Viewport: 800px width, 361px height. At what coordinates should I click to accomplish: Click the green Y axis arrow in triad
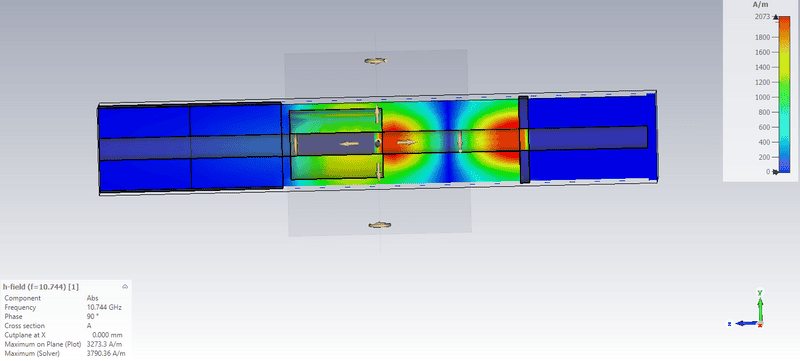(x=760, y=305)
